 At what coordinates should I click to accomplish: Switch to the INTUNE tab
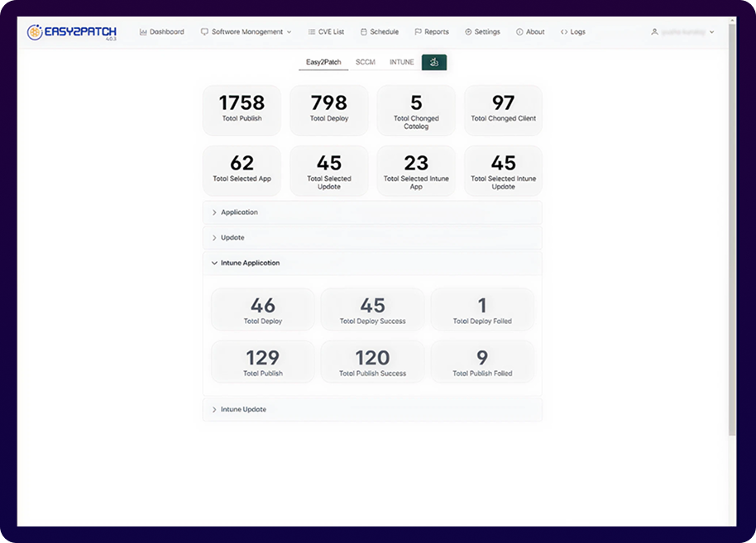[x=402, y=62]
